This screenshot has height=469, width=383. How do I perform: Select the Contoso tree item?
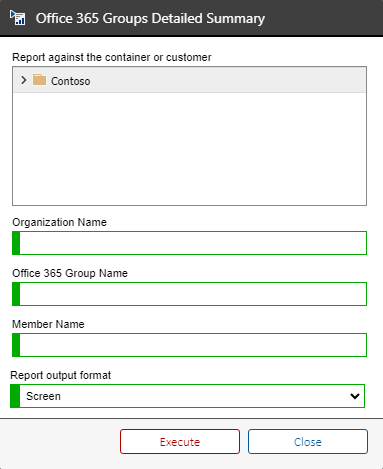click(189, 80)
